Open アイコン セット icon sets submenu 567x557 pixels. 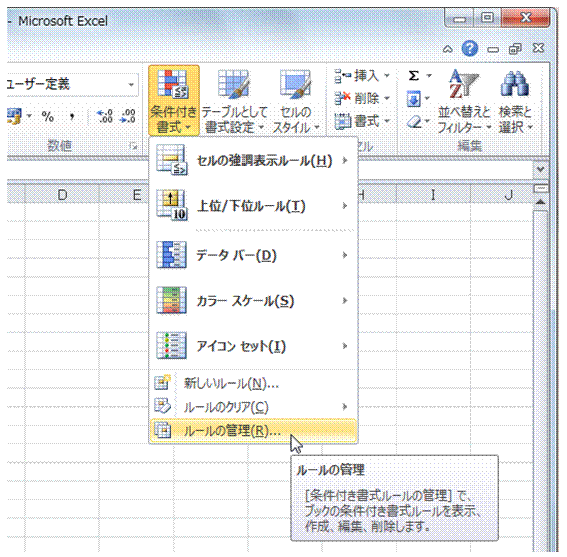[253, 346]
